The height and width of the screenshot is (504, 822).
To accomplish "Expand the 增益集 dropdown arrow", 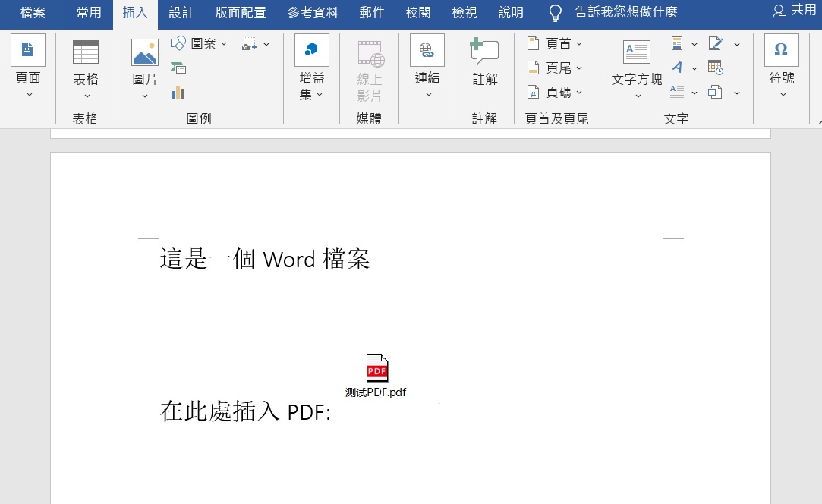I will [320, 95].
